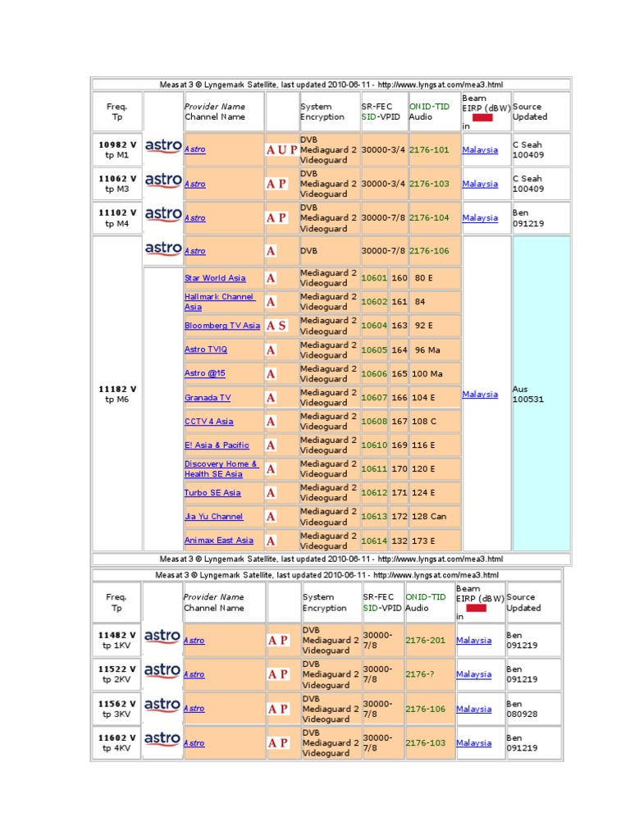The width and height of the screenshot is (630, 840).
Task: Open the Animax East Asia link
Action: click(218, 541)
